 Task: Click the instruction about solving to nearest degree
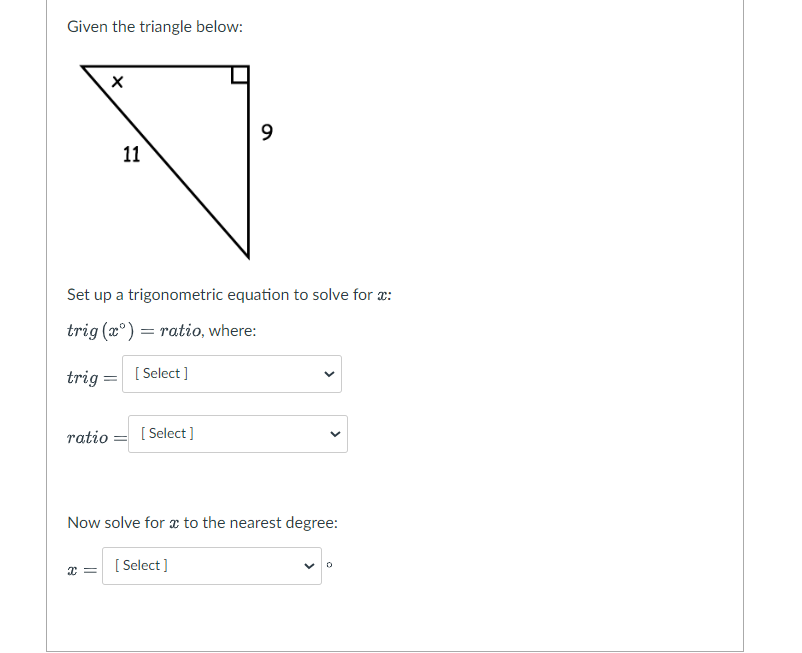[201, 522]
